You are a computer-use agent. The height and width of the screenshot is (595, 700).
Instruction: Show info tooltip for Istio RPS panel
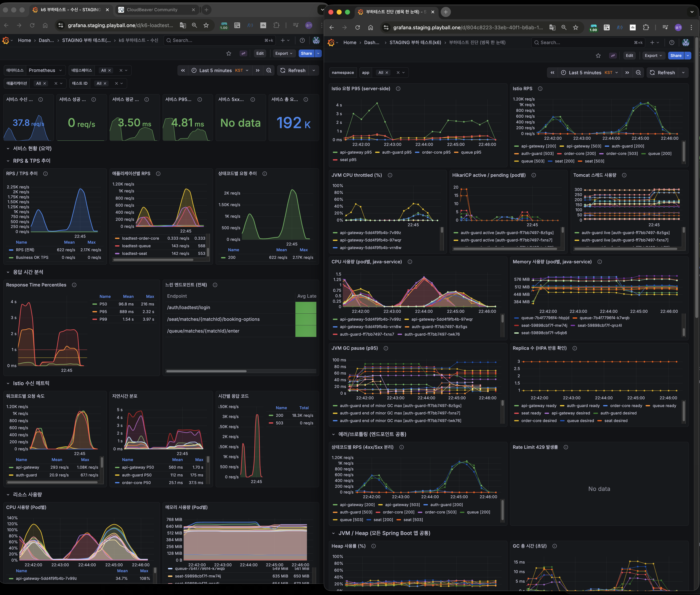[x=540, y=89]
